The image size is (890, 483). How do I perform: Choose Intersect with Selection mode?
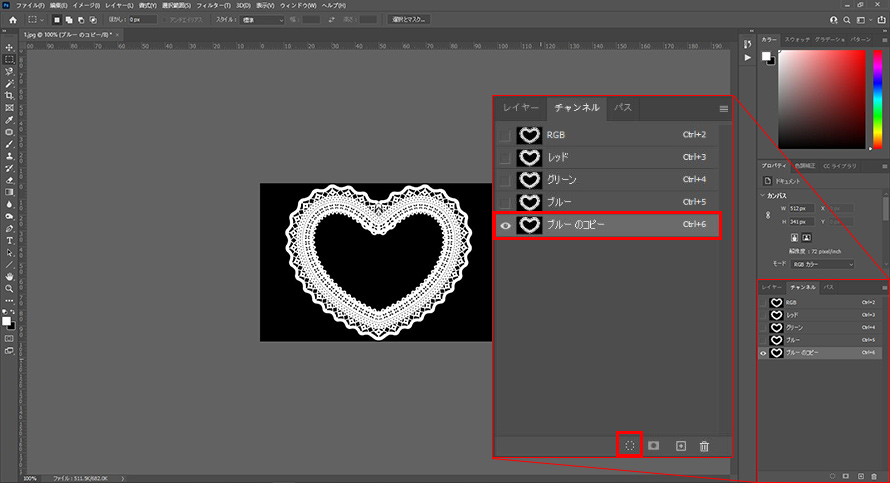(93, 20)
